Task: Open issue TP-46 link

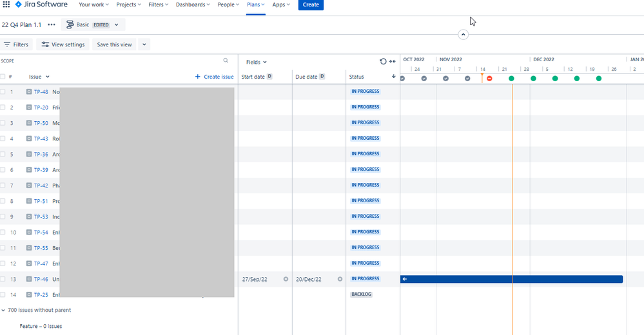Action: pyautogui.click(x=41, y=279)
